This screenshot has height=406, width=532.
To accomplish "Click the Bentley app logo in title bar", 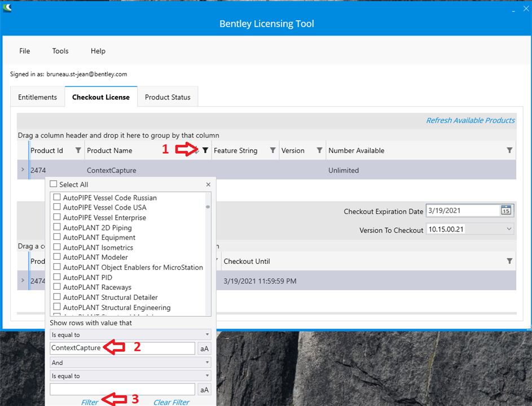I will point(7,7).
